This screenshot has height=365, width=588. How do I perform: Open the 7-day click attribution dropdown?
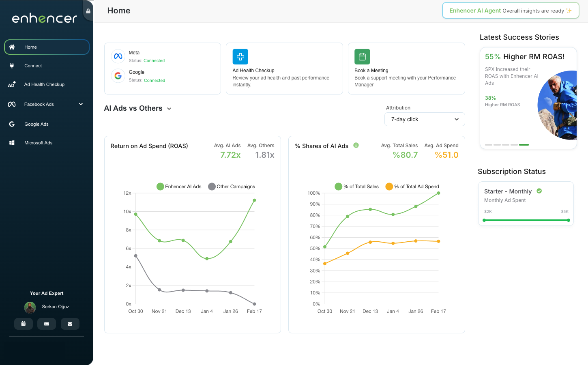425,119
